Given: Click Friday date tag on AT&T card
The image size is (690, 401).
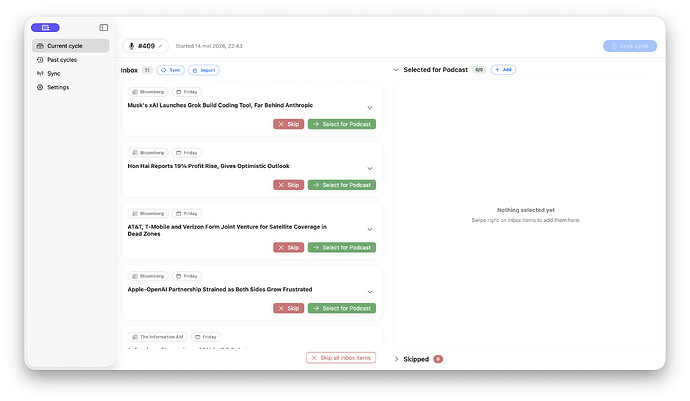Looking at the screenshot, I should 187,213.
